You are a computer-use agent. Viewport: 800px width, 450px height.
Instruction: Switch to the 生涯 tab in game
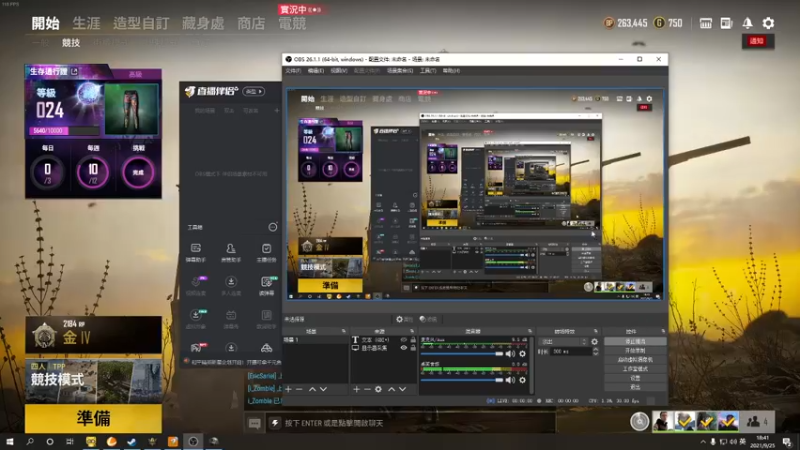pos(86,23)
